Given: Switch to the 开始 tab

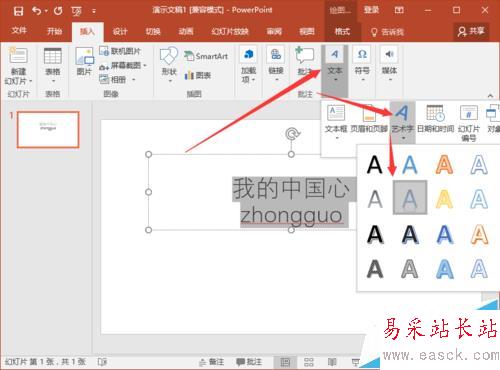Looking at the screenshot, I should coord(54,31).
